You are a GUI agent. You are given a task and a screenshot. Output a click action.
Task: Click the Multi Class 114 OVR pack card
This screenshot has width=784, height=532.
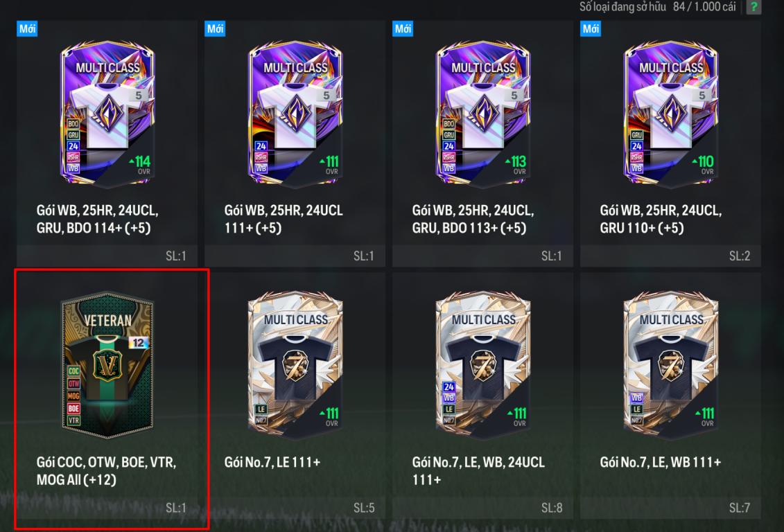pyautogui.click(x=107, y=114)
